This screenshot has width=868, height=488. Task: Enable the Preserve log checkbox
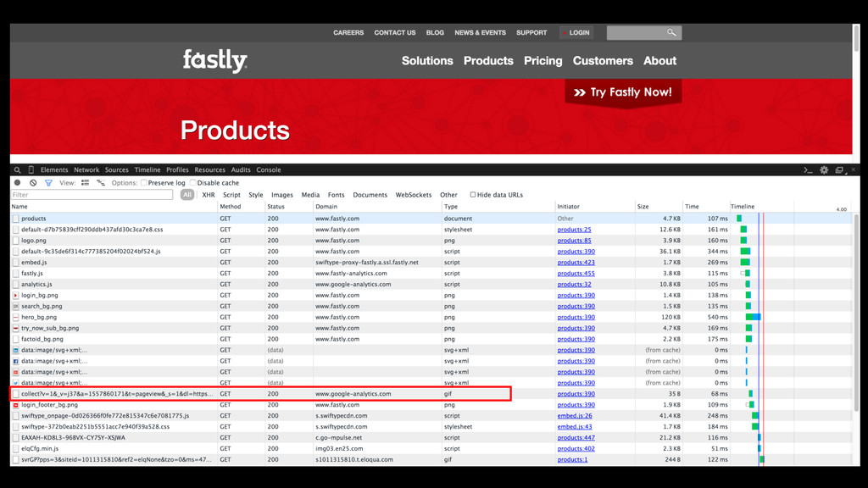coord(144,183)
